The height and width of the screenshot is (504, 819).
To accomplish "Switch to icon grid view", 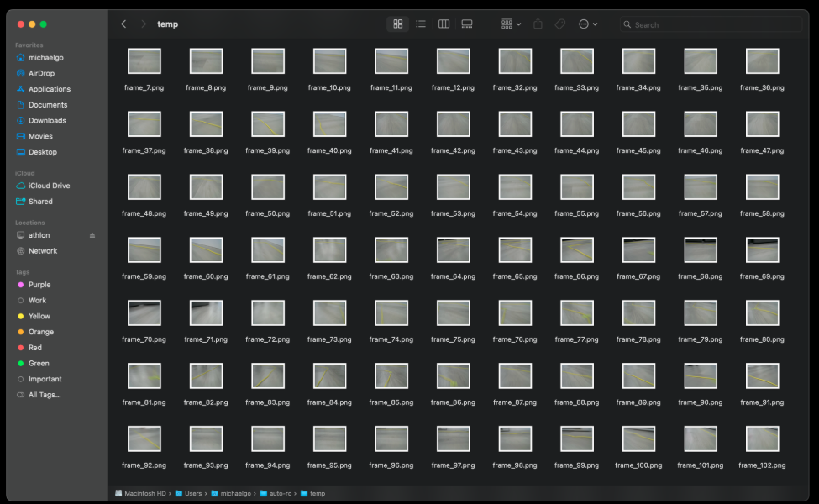I will pos(398,24).
